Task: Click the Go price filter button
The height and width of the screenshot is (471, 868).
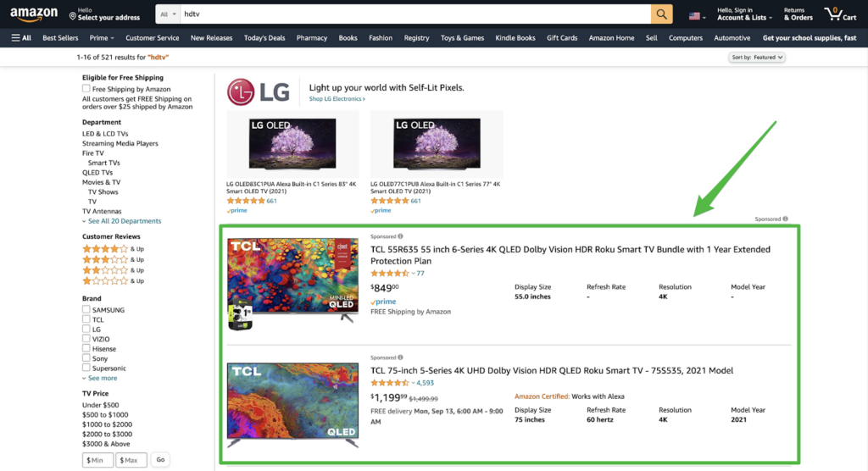Action: coord(160,459)
